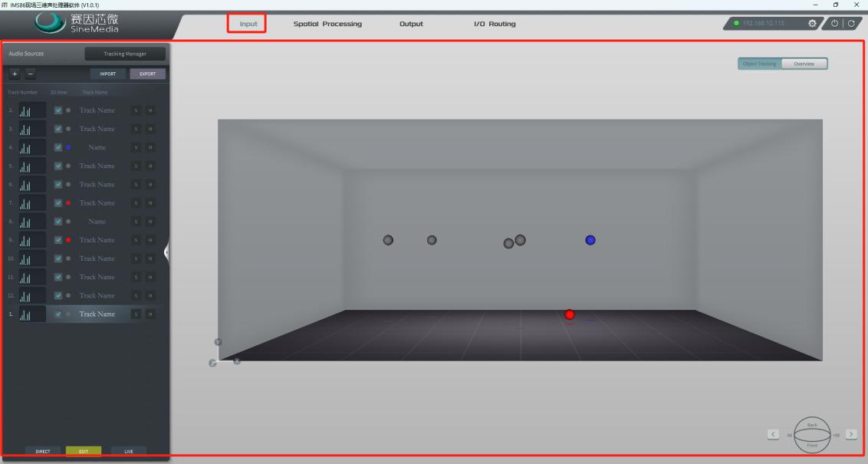Rotate view left with the left arrow
Image resolution: width=868 pixels, height=464 pixels.
point(774,434)
